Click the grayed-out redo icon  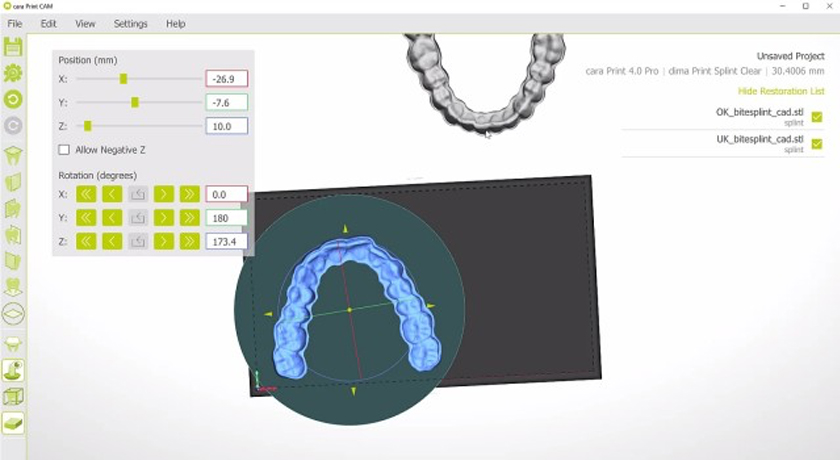point(13,126)
